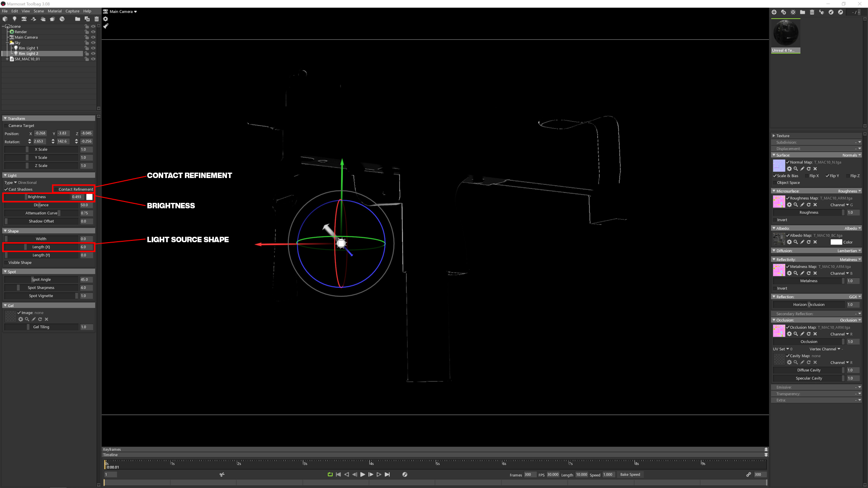
Task: Clear the Roughness Map texture
Action: pos(815,205)
